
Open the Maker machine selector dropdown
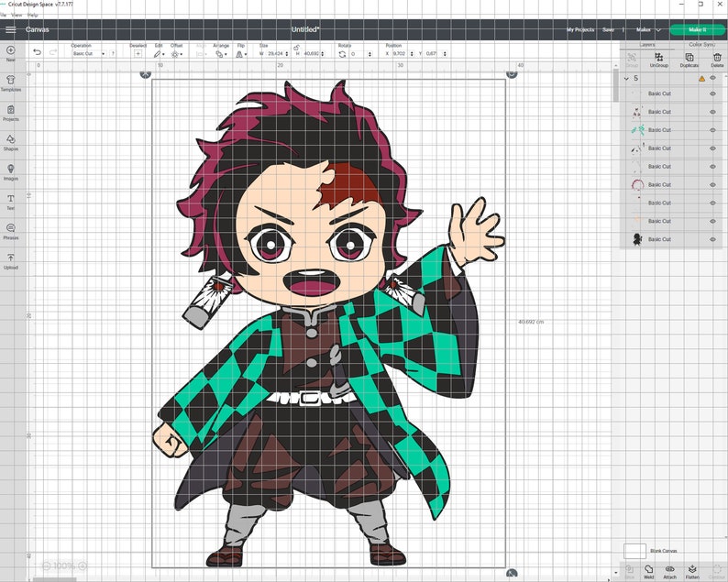pyautogui.click(x=648, y=29)
